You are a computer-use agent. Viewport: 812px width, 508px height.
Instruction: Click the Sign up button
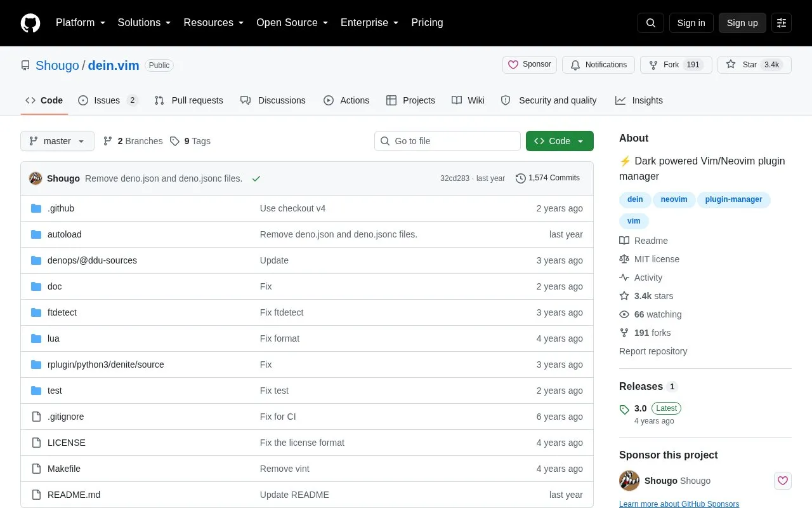[742, 23]
